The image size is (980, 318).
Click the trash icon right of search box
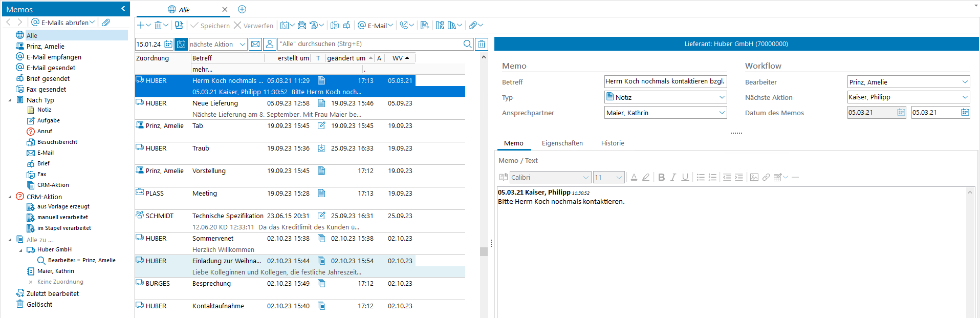click(482, 44)
